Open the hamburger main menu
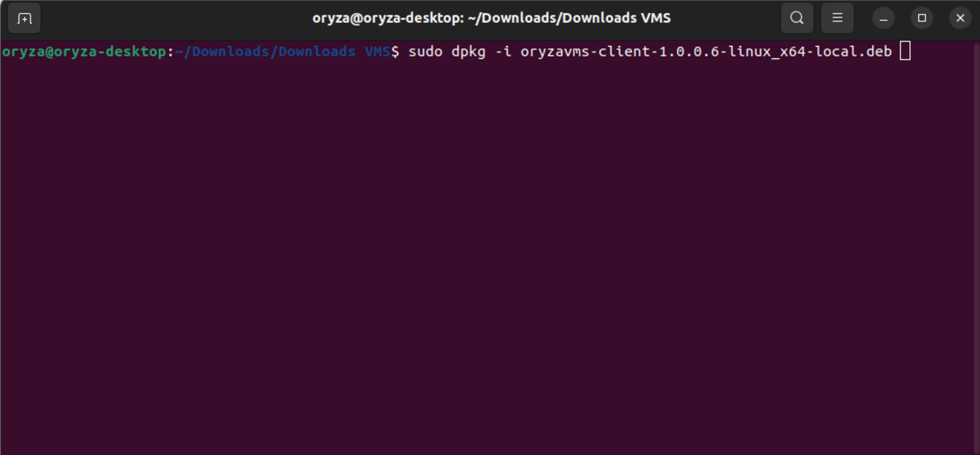Screen dimensions: 980x455 click(x=837, y=18)
